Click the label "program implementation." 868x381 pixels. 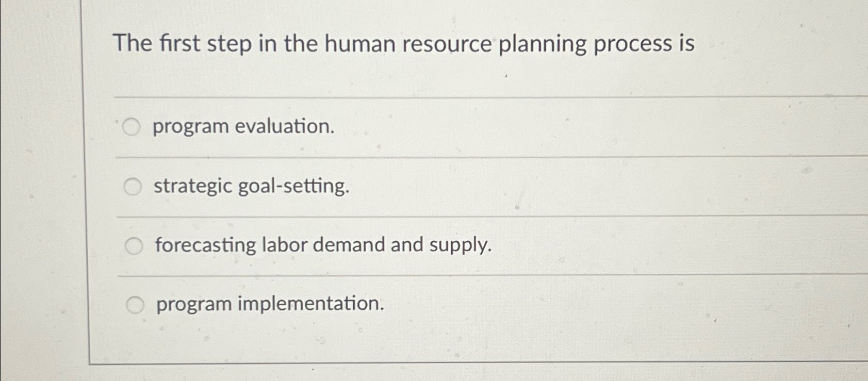pyautogui.click(x=269, y=305)
